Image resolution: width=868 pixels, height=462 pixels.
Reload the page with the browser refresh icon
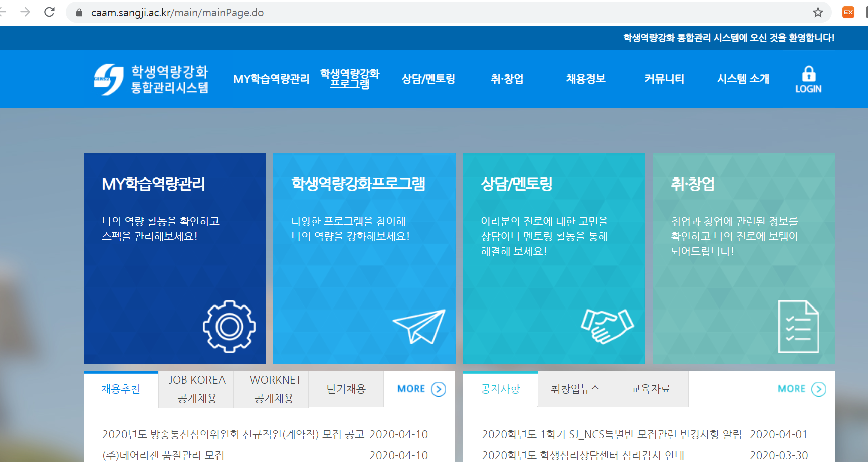click(x=49, y=12)
